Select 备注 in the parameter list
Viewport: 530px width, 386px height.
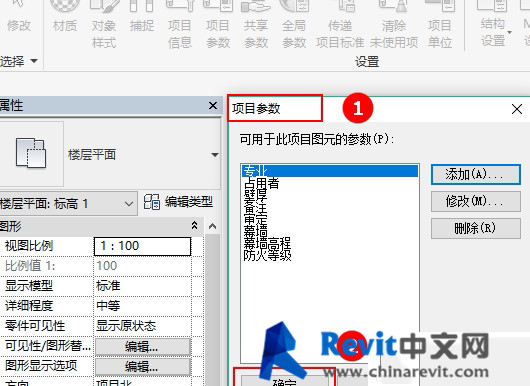tap(256, 207)
